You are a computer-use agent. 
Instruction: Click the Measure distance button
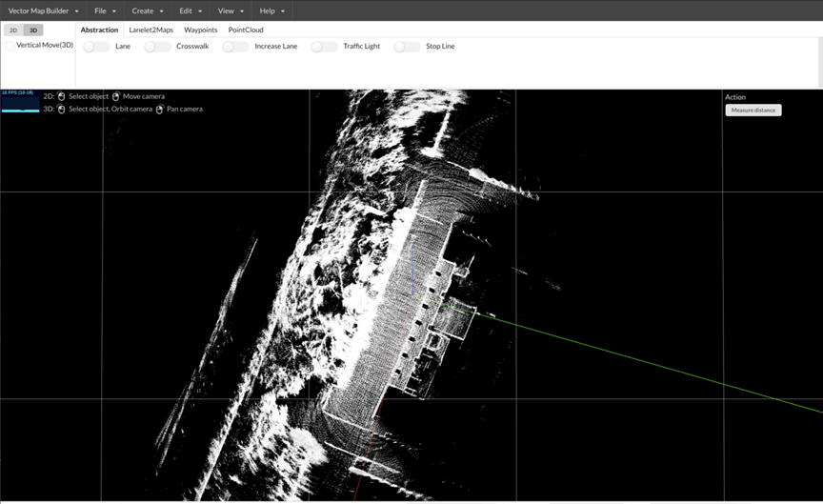click(x=753, y=111)
